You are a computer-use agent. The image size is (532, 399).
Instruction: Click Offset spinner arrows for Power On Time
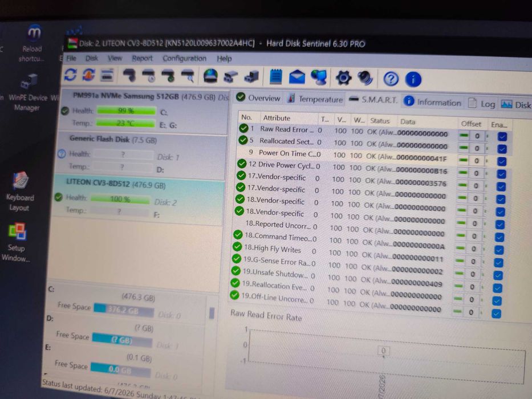(x=487, y=161)
